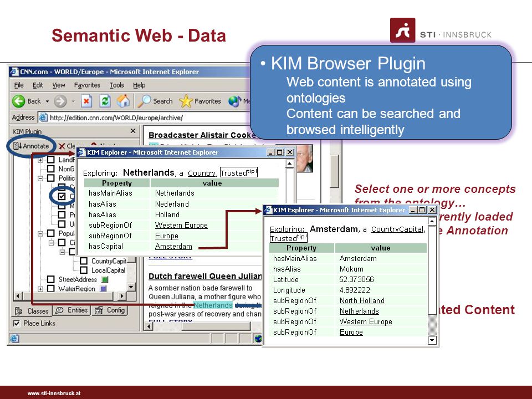Click class tree scroll down arrow

(x=131, y=287)
